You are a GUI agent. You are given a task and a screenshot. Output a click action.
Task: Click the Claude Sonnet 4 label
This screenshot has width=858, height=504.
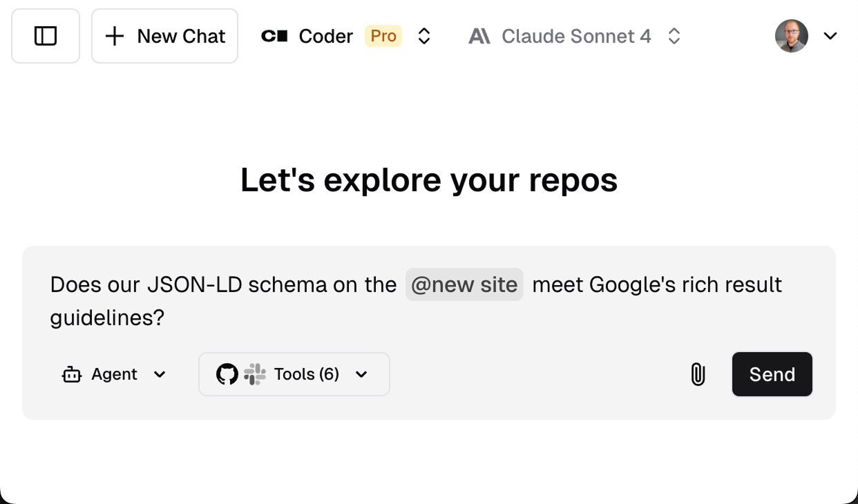[x=576, y=36]
